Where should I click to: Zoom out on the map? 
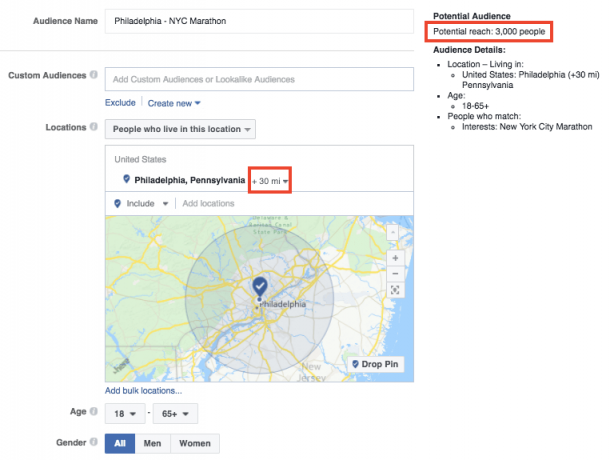coord(396,272)
